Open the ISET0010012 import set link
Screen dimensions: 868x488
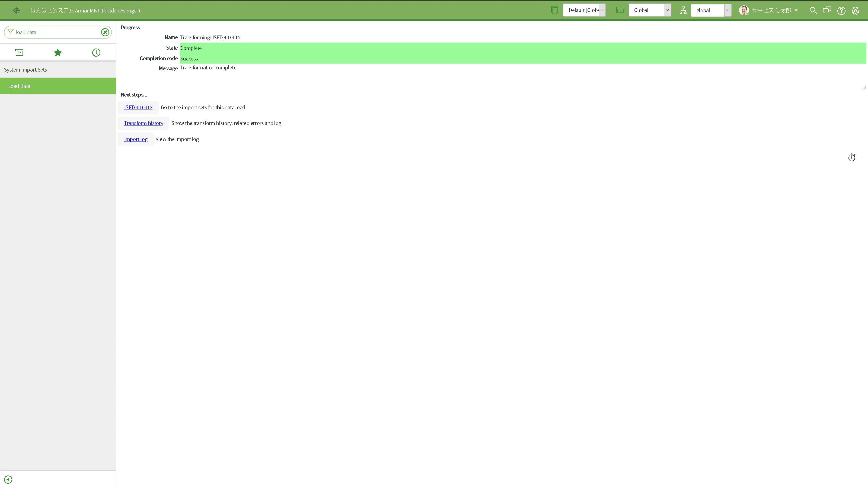pyautogui.click(x=138, y=107)
